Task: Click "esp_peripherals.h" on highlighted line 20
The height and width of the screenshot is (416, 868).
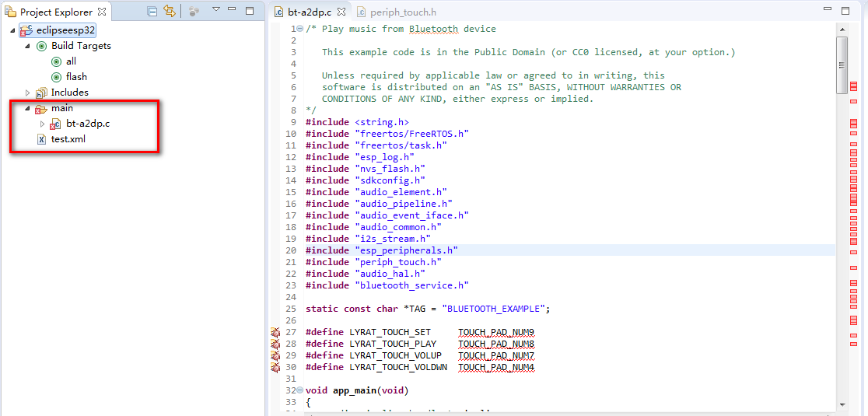Action: coord(406,250)
